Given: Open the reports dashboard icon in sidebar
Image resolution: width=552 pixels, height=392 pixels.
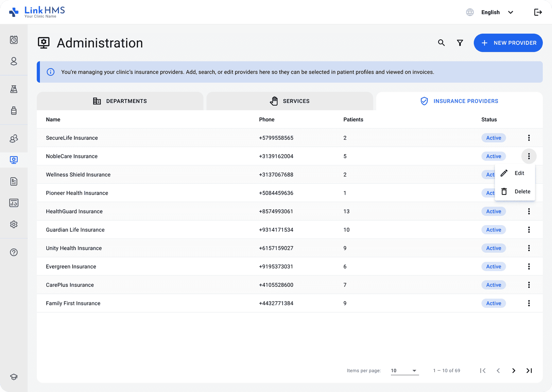Looking at the screenshot, I should pos(14,203).
